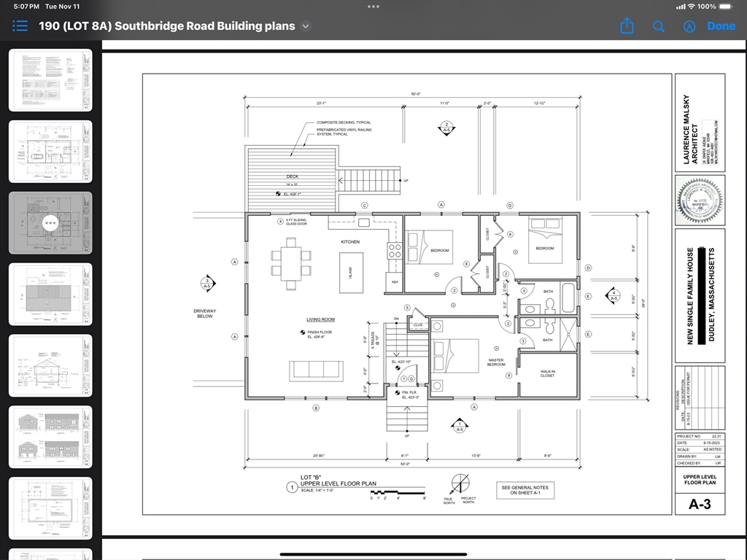
Task: Open the title chevron dropdown menu
Action: (306, 26)
